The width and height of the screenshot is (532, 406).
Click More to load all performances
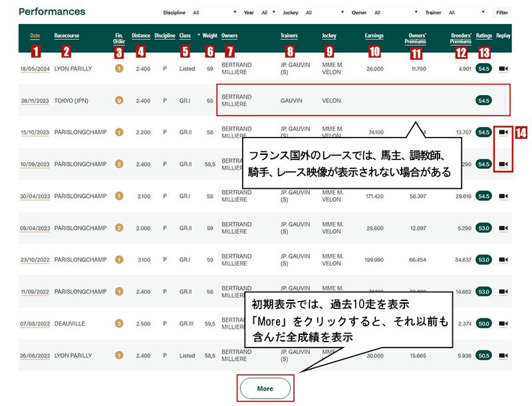pyautogui.click(x=265, y=389)
